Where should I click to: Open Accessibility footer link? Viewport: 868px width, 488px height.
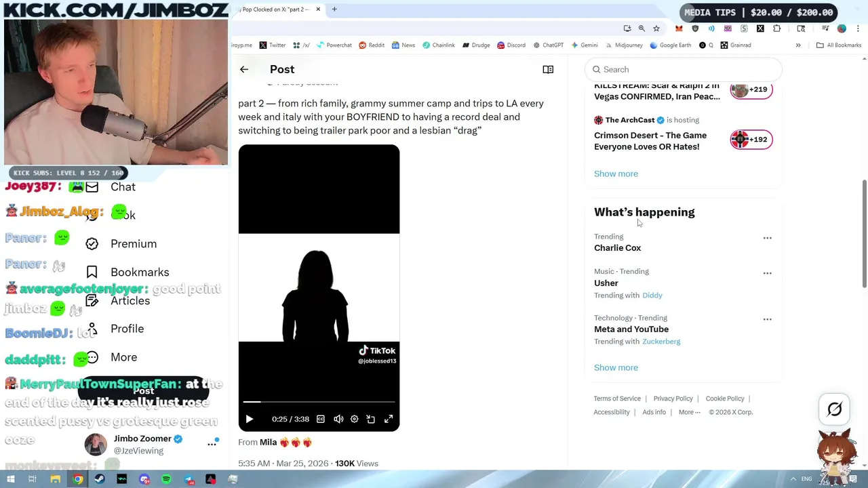click(x=612, y=412)
